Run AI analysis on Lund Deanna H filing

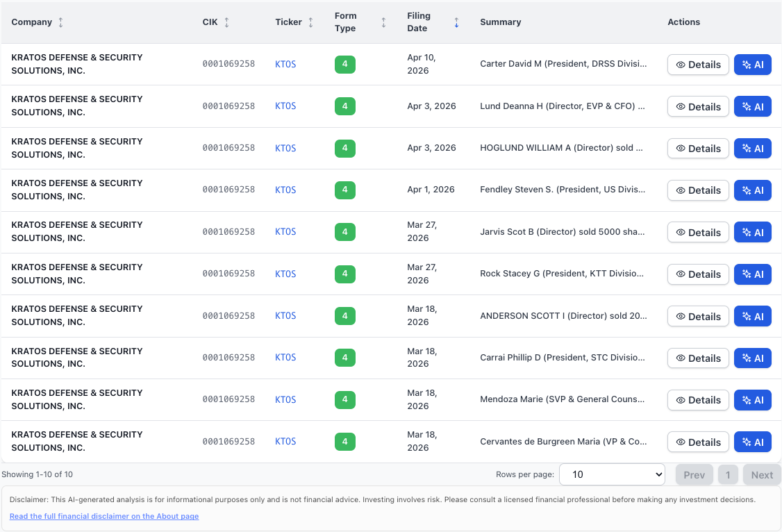point(753,107)
